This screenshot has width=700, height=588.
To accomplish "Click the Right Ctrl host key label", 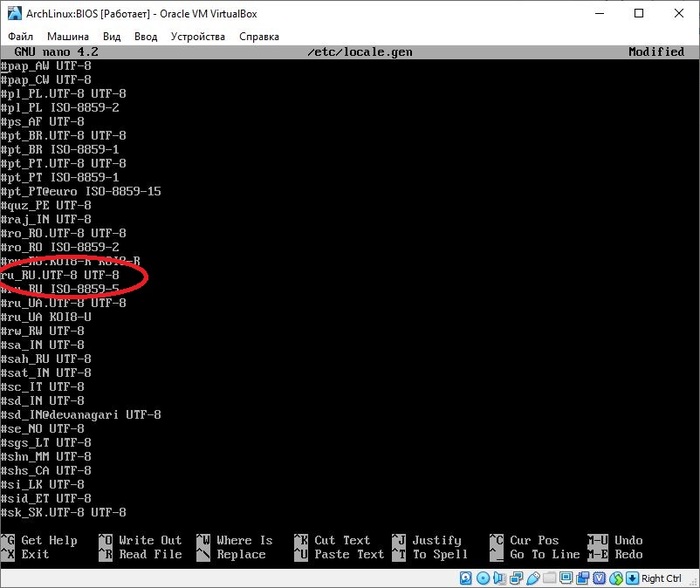I will 661,578.
